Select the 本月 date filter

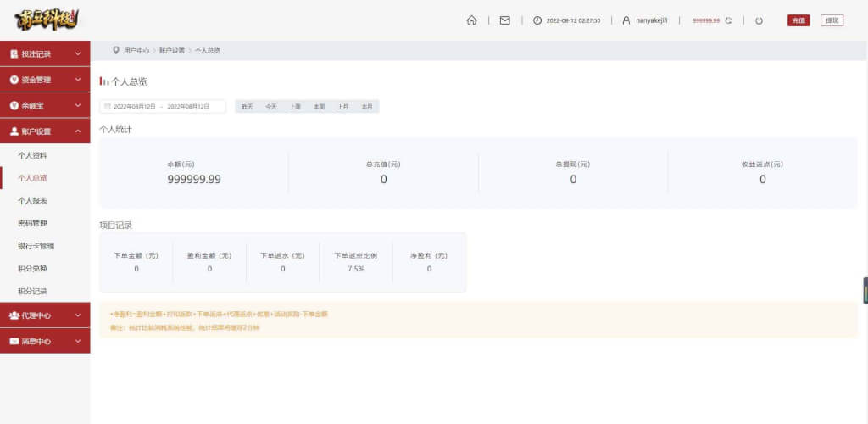[367, 106]
